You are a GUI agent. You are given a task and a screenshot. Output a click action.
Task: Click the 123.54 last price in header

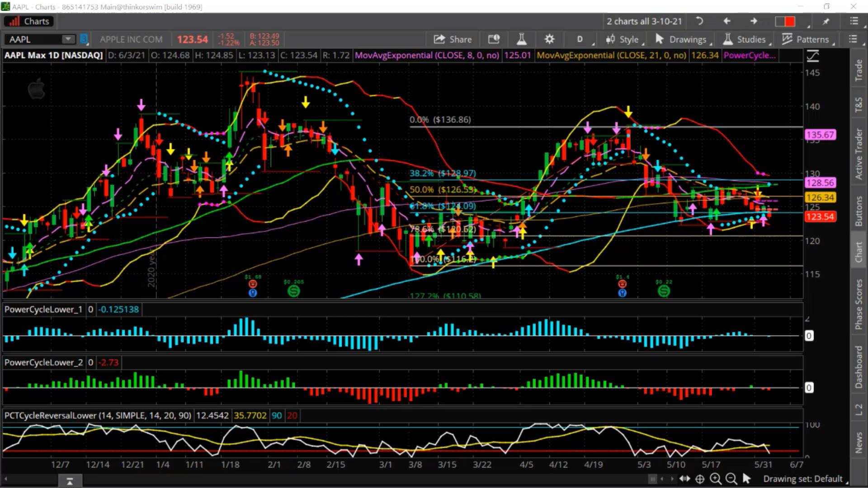pyautogui.click(x=193, y=39)
